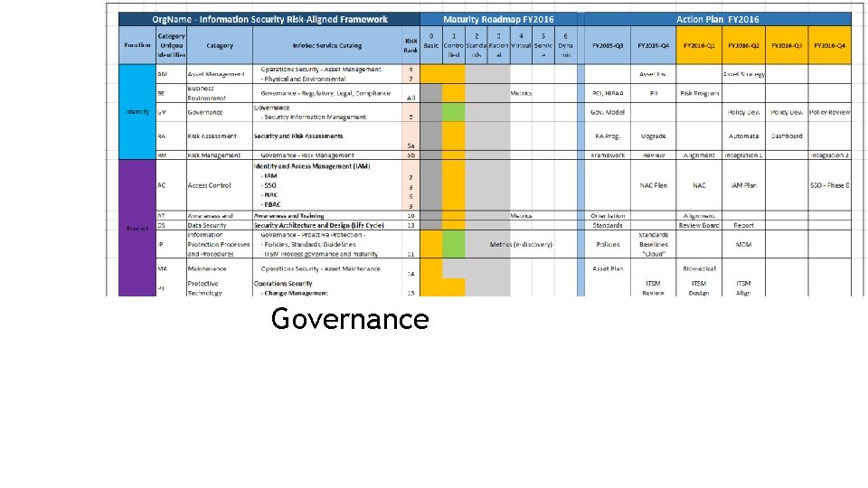Select the Security Architecture and Design cell
The width and height of the screenshot is (868, 488).
point(327,225)
